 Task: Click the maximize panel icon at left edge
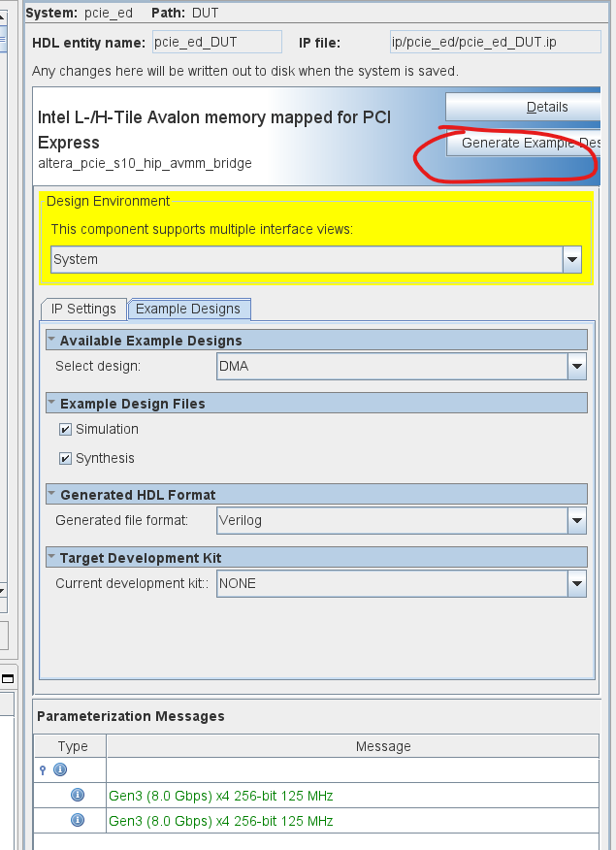[8, 678]
